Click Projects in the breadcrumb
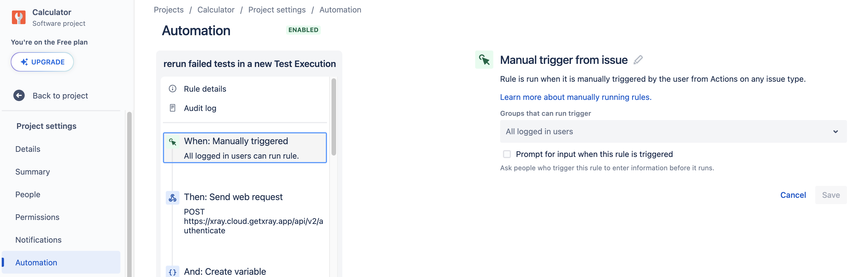The width and height of the screenshot is (868, 277). pos(169,10)
